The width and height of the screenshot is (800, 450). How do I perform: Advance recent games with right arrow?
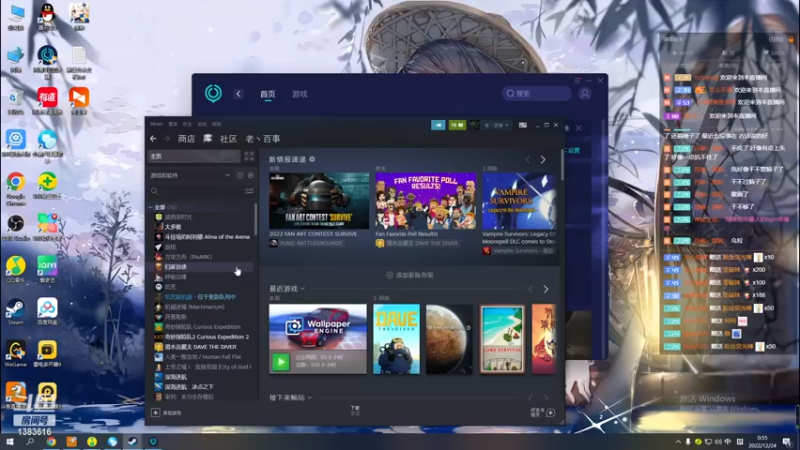tap(545, 289)
